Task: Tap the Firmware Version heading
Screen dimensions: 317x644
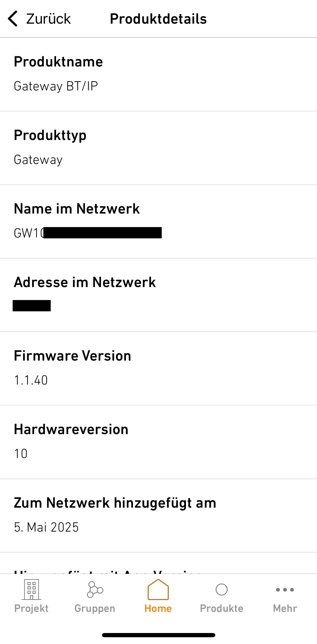Action: point(72,356)
